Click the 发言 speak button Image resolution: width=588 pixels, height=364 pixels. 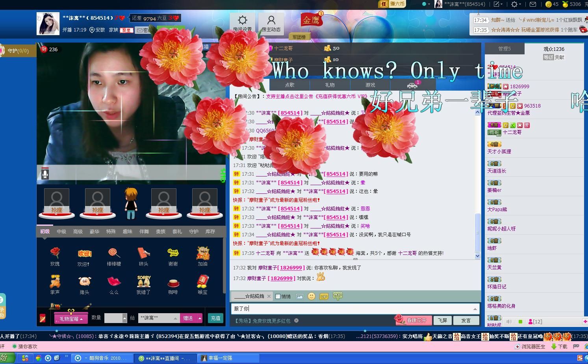[x=466, y=321]
